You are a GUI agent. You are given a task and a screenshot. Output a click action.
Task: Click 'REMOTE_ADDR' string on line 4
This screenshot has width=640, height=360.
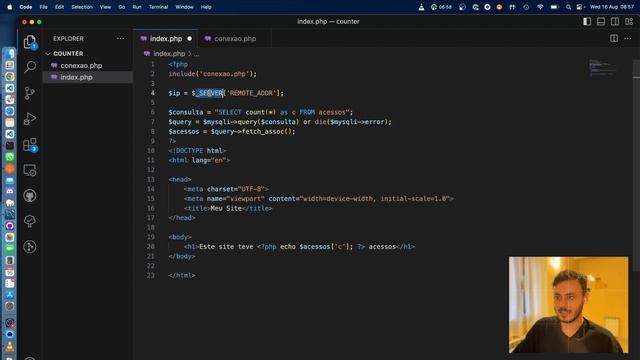251,93
